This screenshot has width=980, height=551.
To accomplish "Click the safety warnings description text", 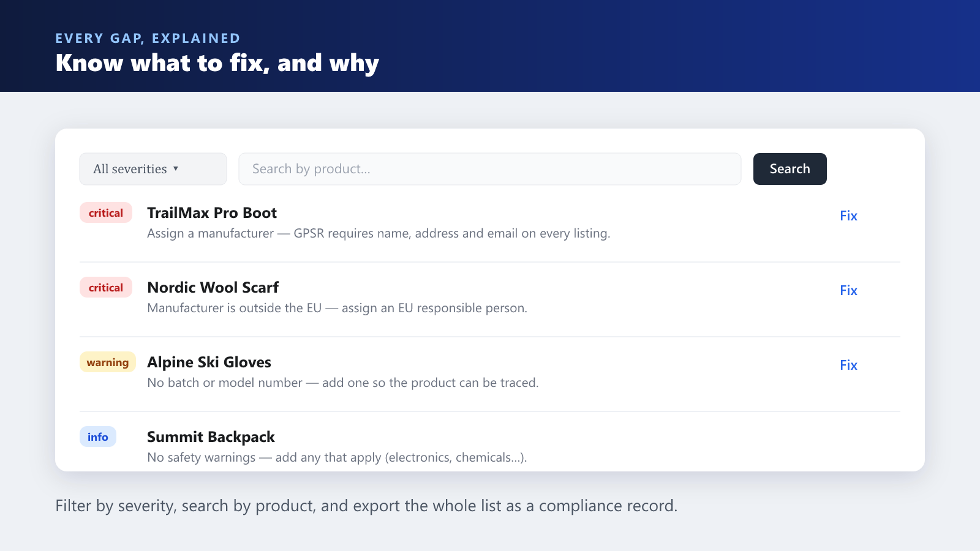I will point(337,457).
